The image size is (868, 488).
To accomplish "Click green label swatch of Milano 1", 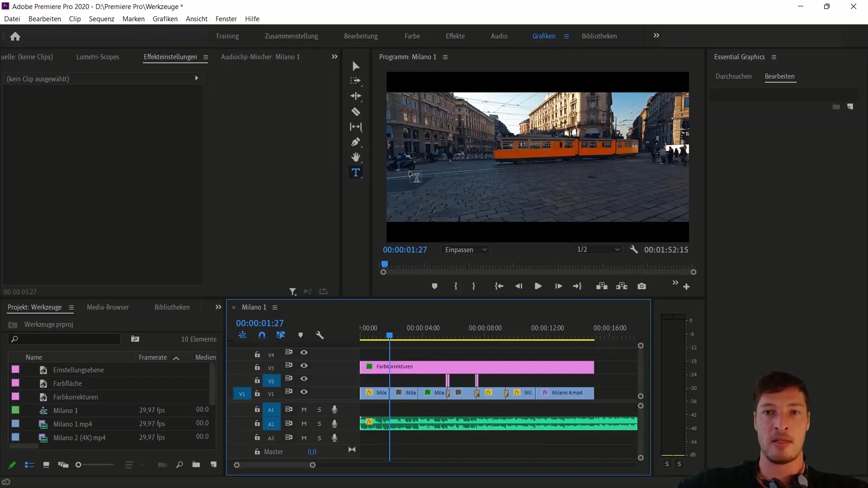I will pyautogui.click(x=15, y=410).
